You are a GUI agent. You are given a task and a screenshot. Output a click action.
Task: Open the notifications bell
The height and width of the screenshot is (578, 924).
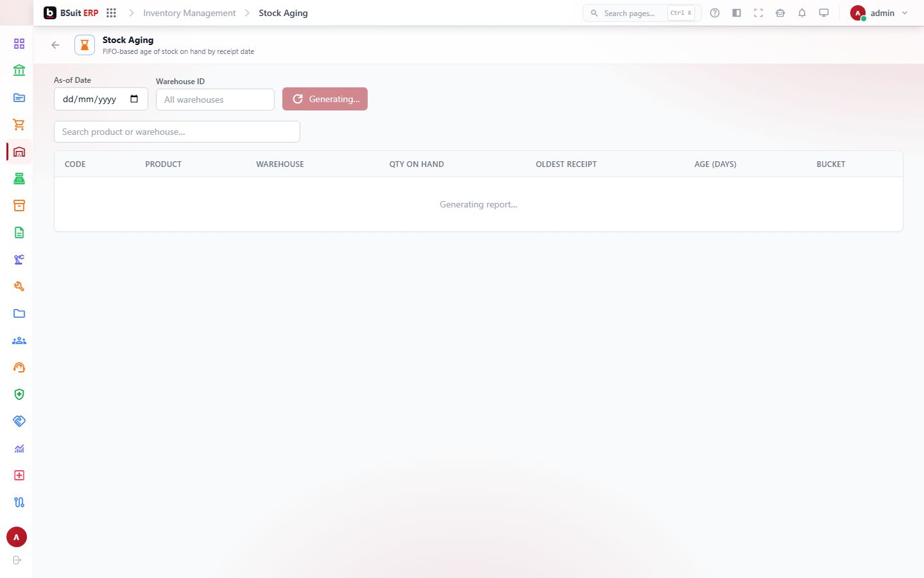[x=802, y=13]
